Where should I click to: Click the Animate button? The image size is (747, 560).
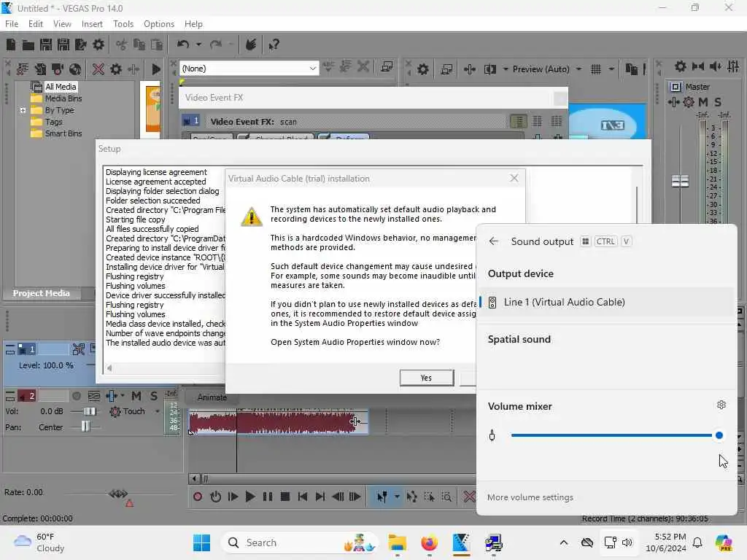click(x=212, y=397)
